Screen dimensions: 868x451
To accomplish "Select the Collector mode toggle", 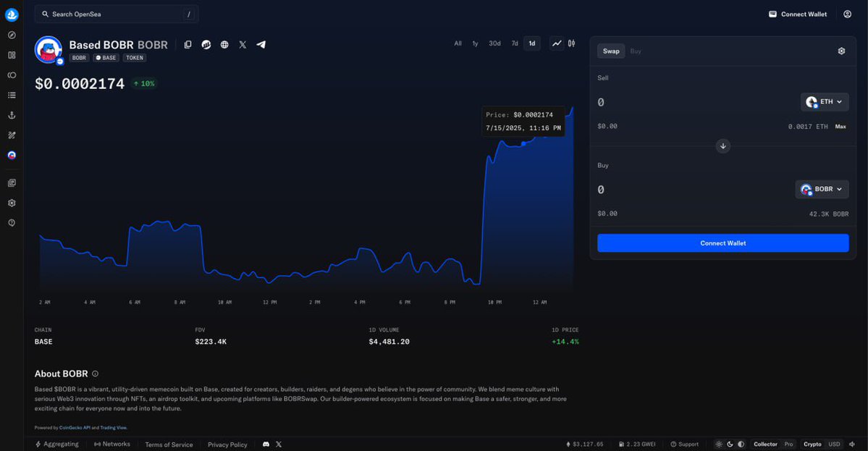I will pyautogui.click(x=766, y=444).
